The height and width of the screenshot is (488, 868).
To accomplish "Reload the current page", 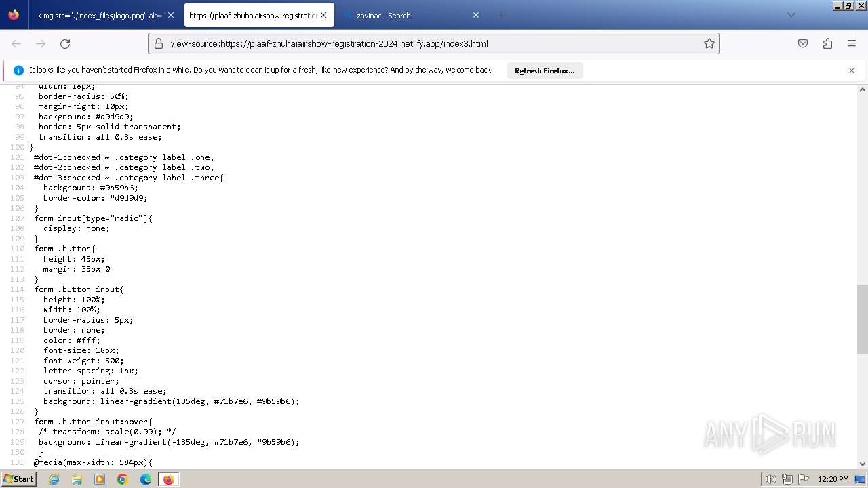I will point(65,43).
